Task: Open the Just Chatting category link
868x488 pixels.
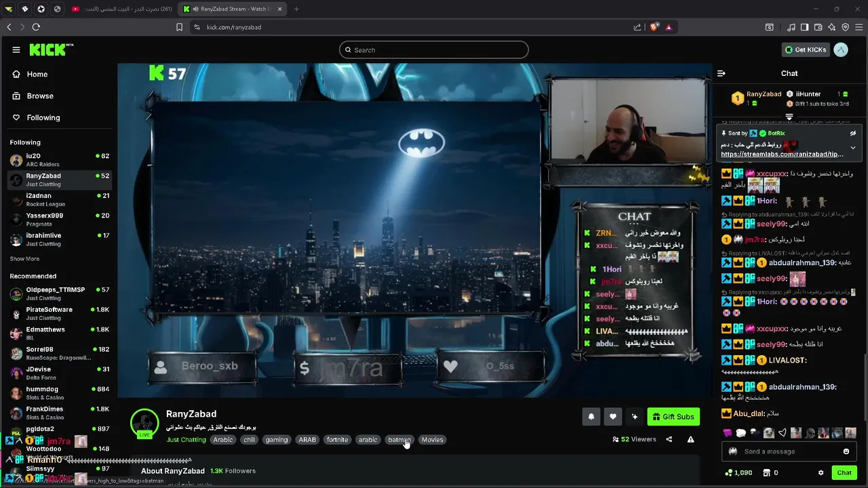Action: (186, 440)
